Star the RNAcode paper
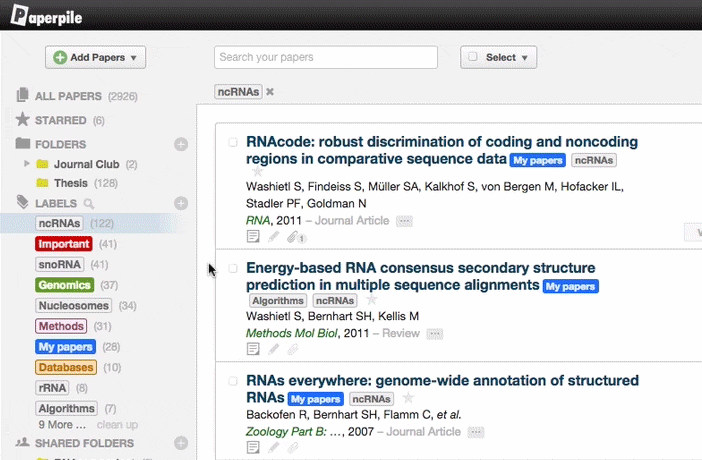The width and height of the screenshot is (702, 460). click(x=257, y=172)
